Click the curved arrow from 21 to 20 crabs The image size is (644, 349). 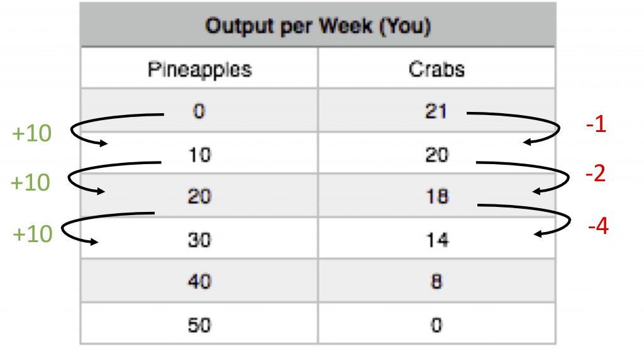point(558,129)
